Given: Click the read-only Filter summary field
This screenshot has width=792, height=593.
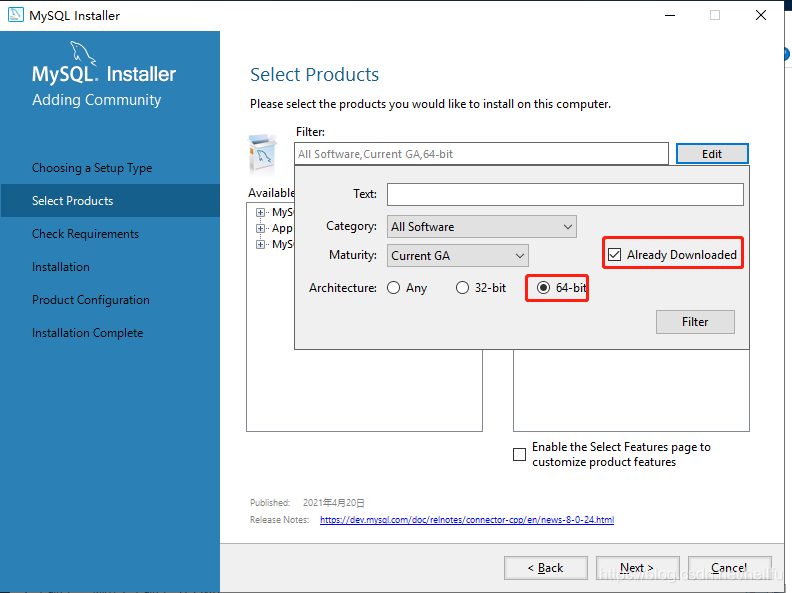Looking at the screenshot, I should (481, 154).
